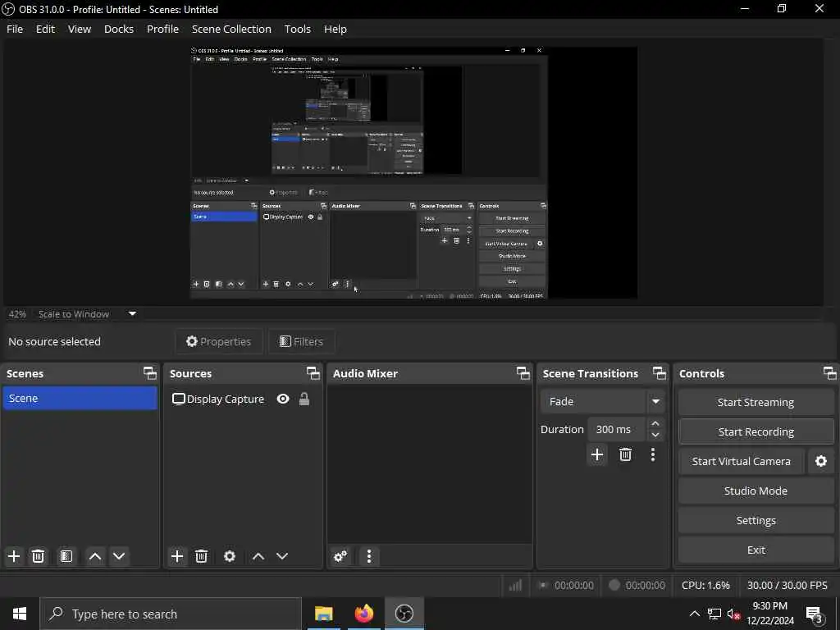
Task: Open the Fade transition dropdown
Action: click(x=655, y=401)
